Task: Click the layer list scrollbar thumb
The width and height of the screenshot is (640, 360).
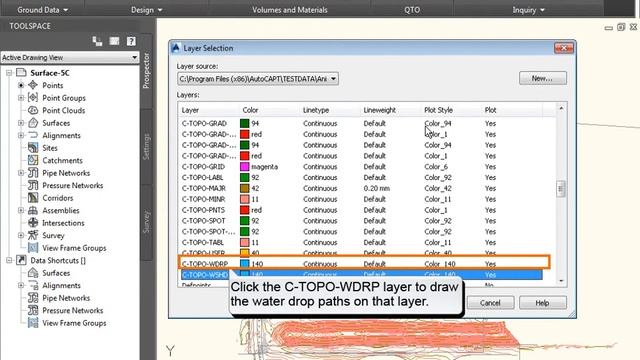Action: click(x=561, y=189)
